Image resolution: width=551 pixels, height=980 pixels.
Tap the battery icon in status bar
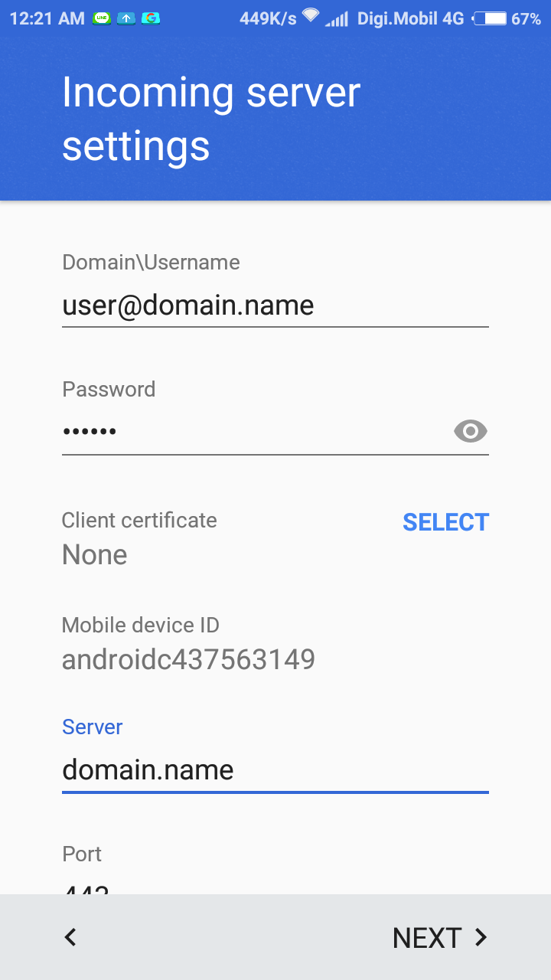point(489,18)
